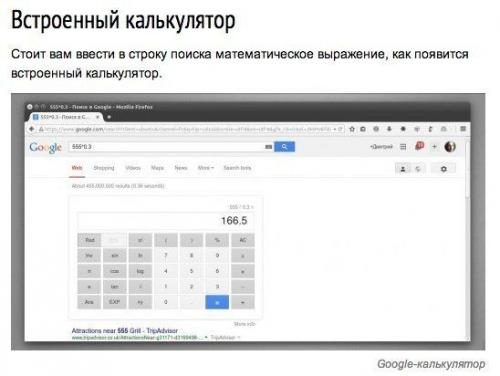
Task: Click the blue Google search button
Action: point(284,147)
